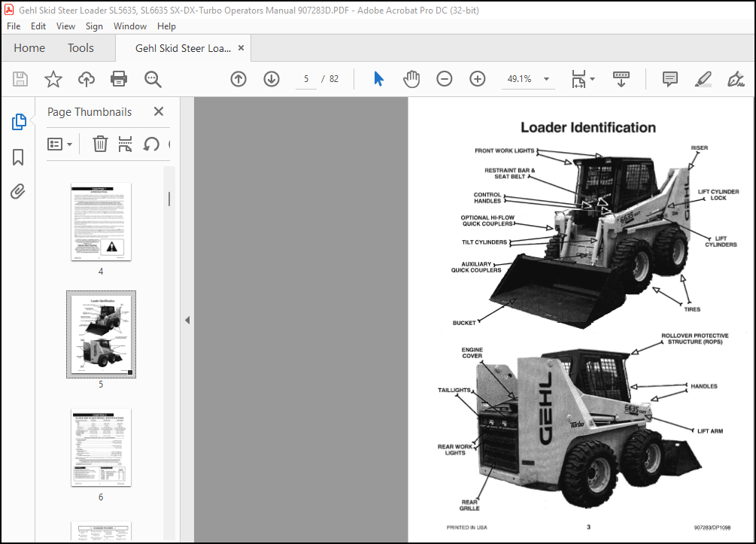
Task: Open the View menu
Action: coord(65,26)
